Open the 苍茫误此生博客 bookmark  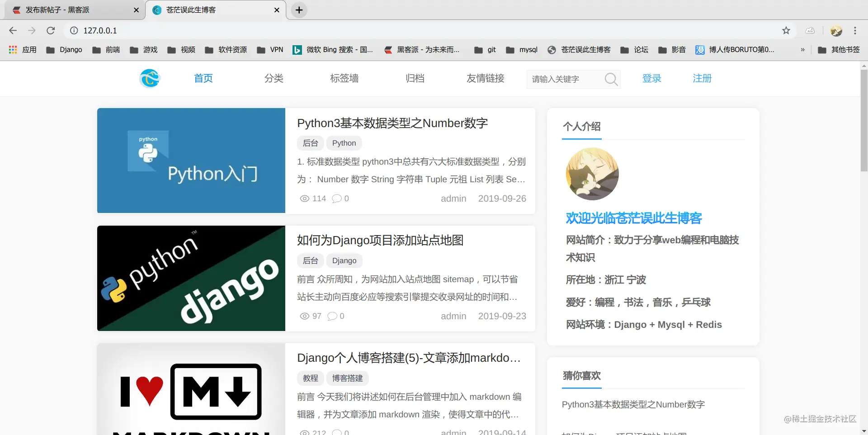pos(579,50)
